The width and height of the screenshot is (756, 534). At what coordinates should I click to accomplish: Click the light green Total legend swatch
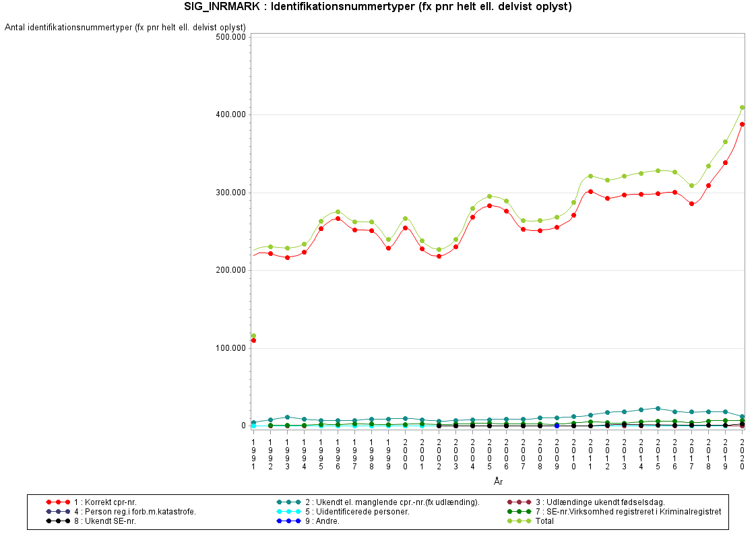[x=519, y=521]
